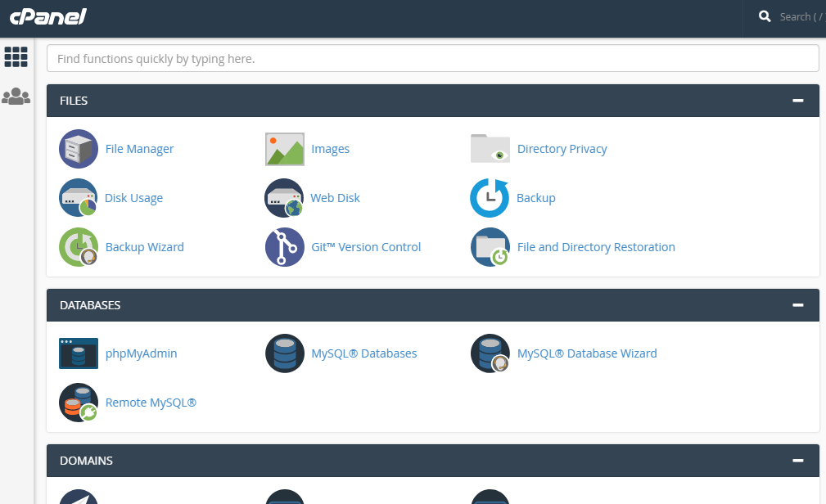Open the Backup Wizard link

click(x=144, y=247)
